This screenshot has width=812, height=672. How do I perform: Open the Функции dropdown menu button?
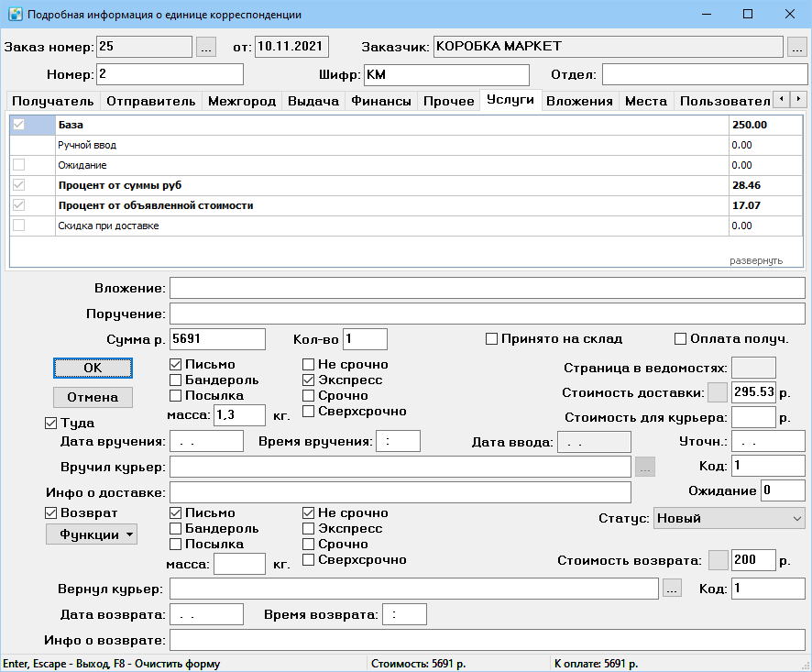tap(92, 534)
